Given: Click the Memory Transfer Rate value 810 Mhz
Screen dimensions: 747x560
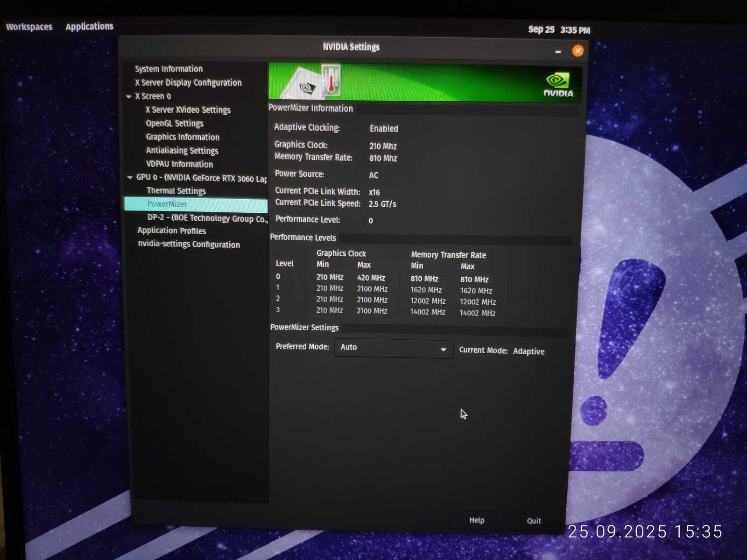Looking at the screenshot, I should [x=383, y=159].
